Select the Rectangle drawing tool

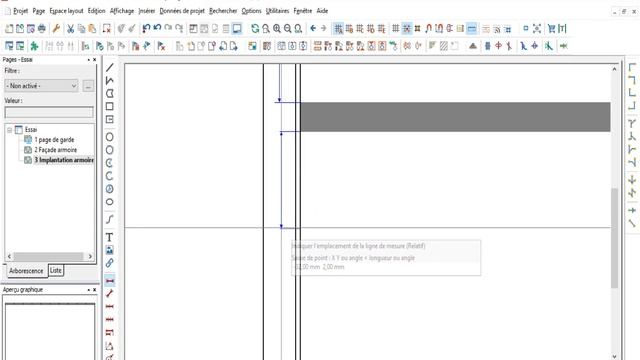click(109, 107)
